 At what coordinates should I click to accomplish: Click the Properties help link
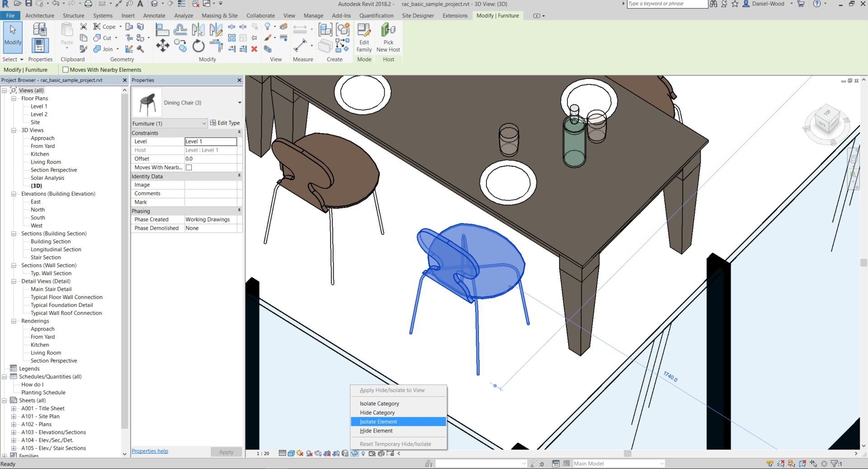(150, 451)
